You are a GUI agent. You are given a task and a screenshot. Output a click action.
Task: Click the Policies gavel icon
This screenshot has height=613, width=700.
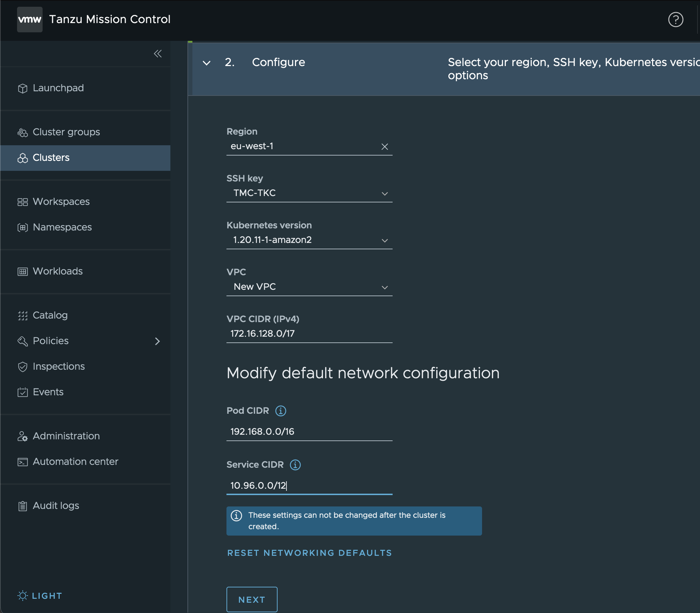[23, 341]
